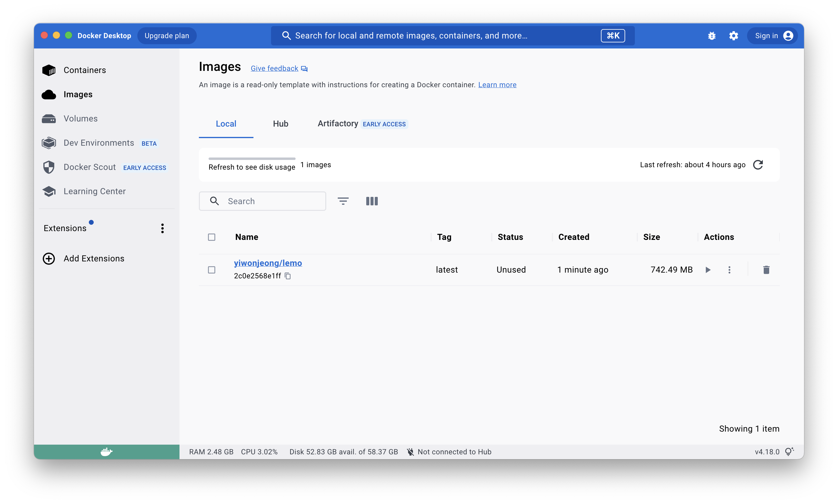The image size is (838, 504).
Task: Click the disk usage progress bar
Action: [252, 159]
